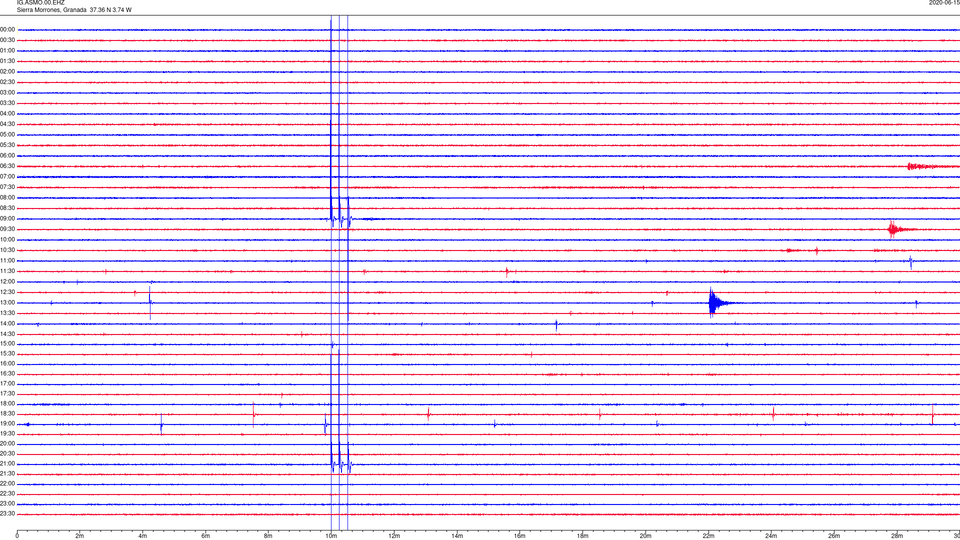The height and width of the screenshot is (540, 960).
Task: Select the 14:00 trace time label
Action: click(7, 323)
